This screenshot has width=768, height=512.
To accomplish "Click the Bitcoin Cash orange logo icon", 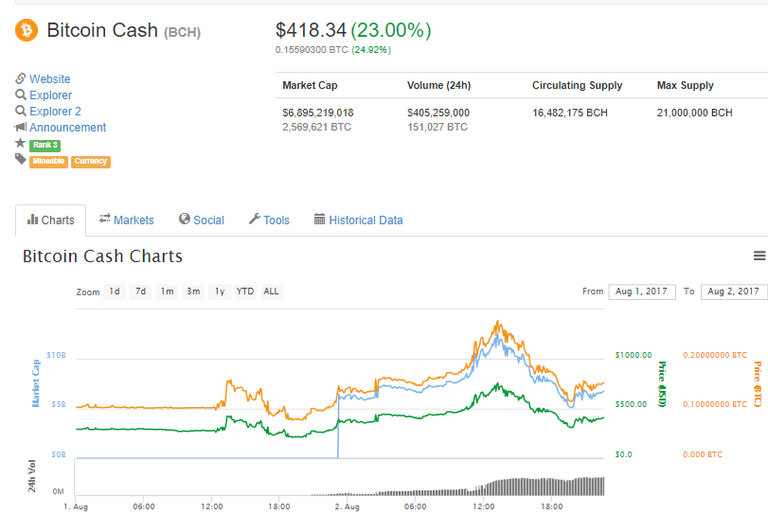I will [26, 30].
